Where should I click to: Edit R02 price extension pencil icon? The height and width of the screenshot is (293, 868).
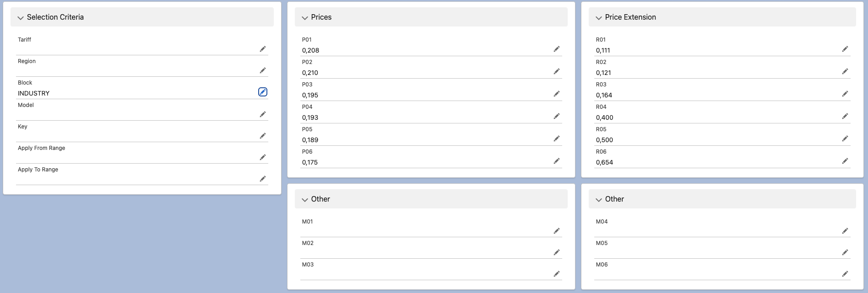845,71
